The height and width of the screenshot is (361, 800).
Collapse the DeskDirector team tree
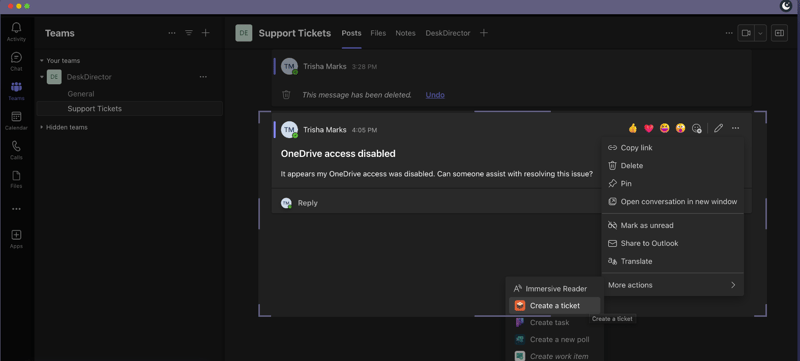[42, 77]
